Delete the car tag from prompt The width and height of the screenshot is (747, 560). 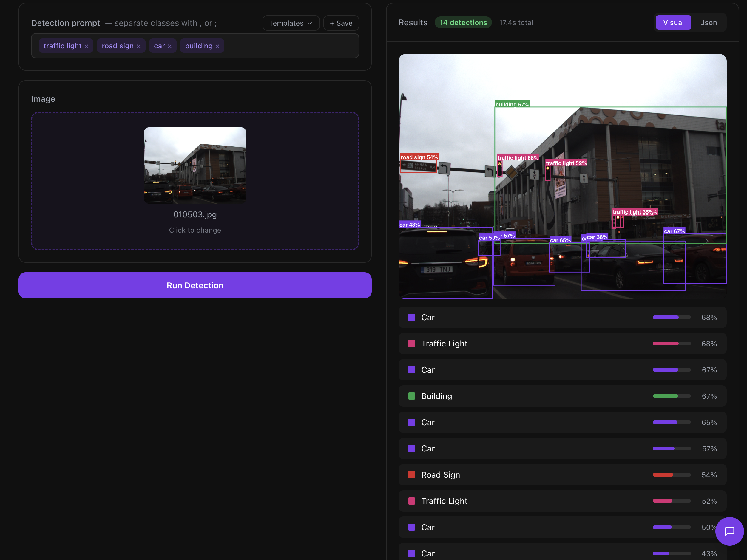[169, 46]
